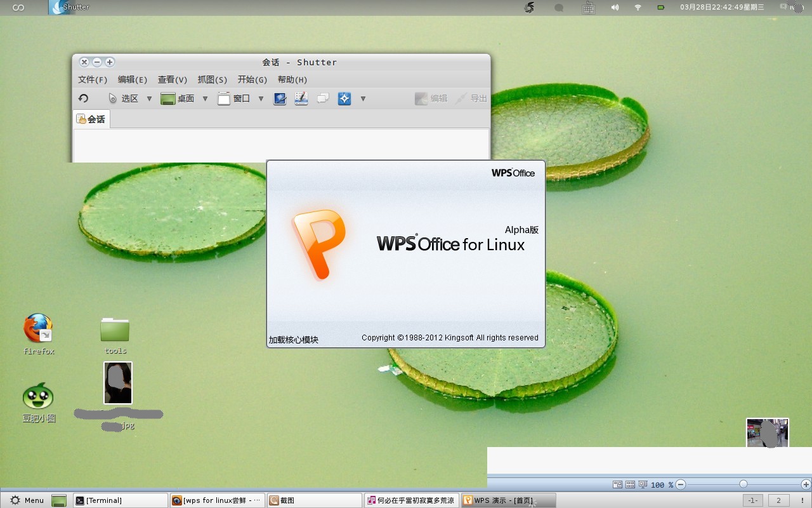Open the dropdown arrow next to 选区

pyautogui.click(x=150, y=98)
